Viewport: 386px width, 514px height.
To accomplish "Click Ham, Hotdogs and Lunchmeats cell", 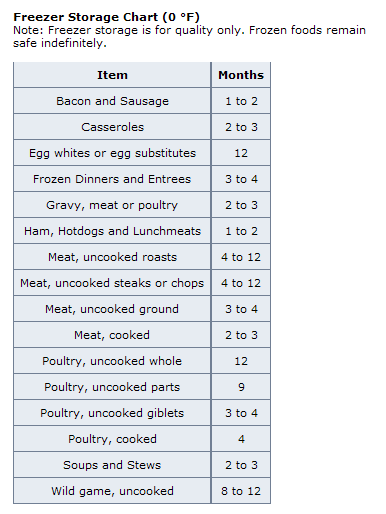I will (112, 231).
